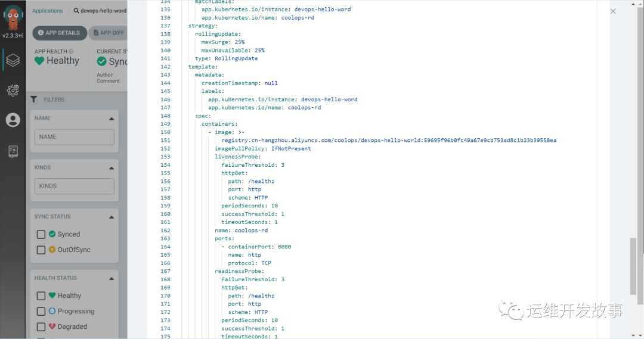Click the manifest vertical scrollbar thumb
This screenshot has height=339, width=644.
pos(633,266)
